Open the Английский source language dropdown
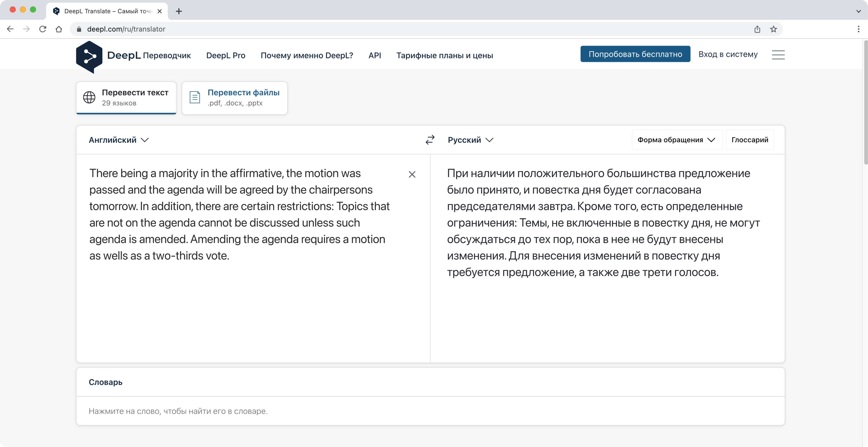Screen dimensions: 868x447 (119, 140)
